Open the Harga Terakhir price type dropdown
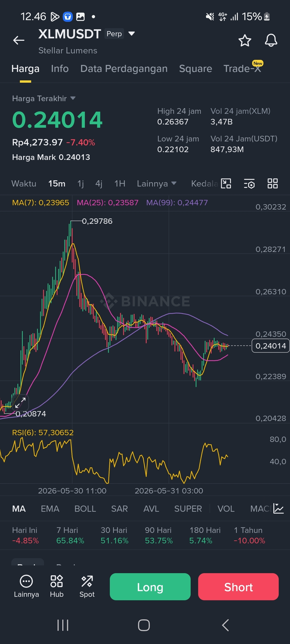 pos(44,98)
